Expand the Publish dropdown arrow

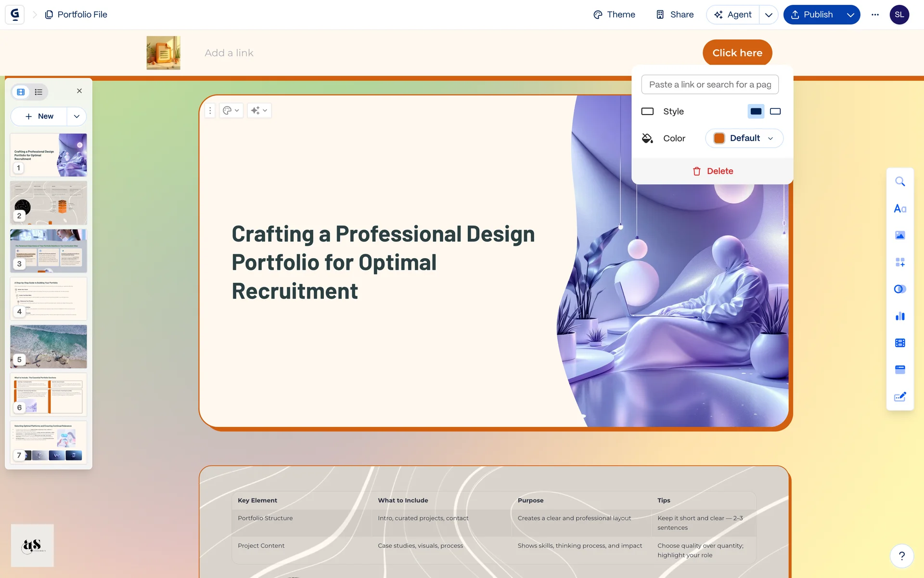pyautogui.click(x=850, y=14)
